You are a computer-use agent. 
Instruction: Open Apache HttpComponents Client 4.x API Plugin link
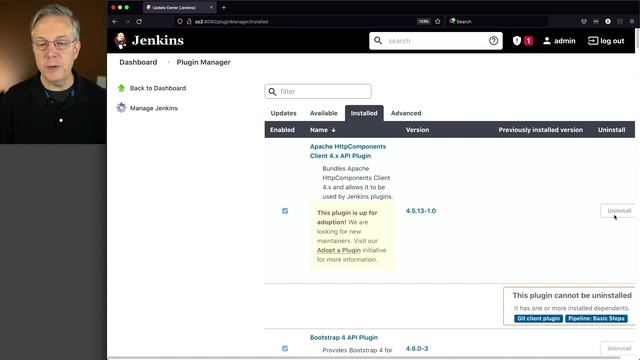(x=348, y=151)
